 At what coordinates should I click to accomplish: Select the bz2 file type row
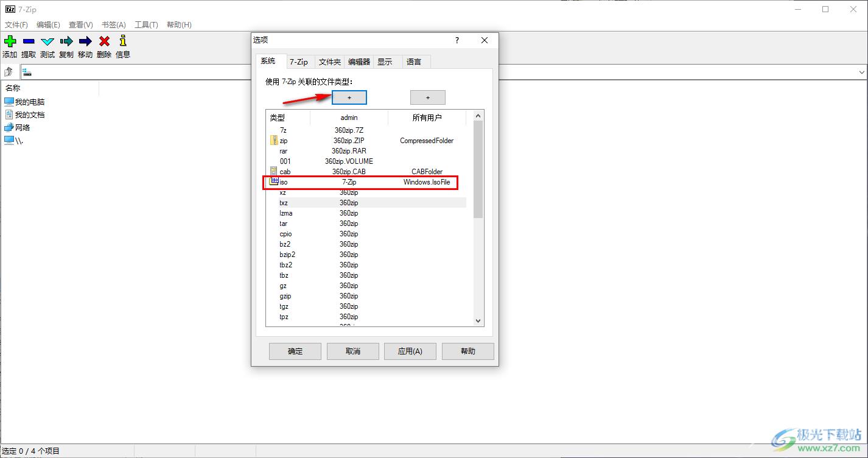click(x=366, y=244)
